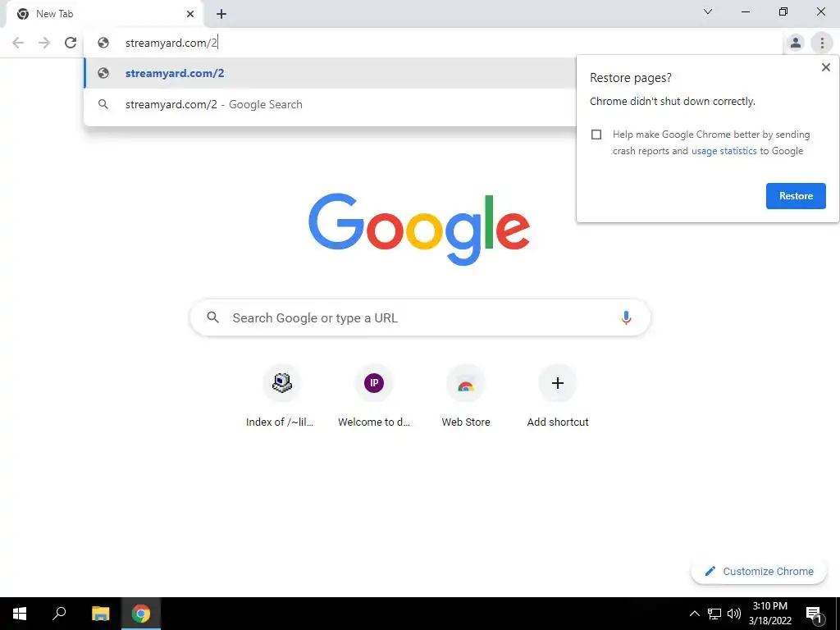The image size is (840, 630).
Task: Open File Explorer from taskbar
Action: (100, 614)
